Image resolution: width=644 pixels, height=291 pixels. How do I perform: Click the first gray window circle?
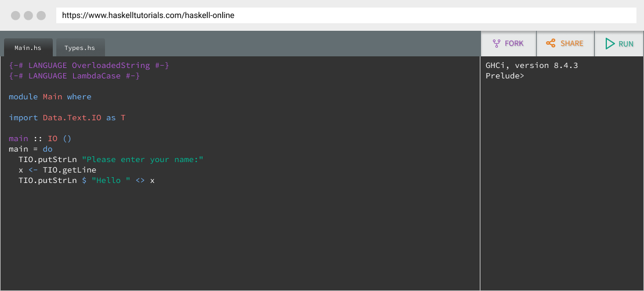click(16, 16)
